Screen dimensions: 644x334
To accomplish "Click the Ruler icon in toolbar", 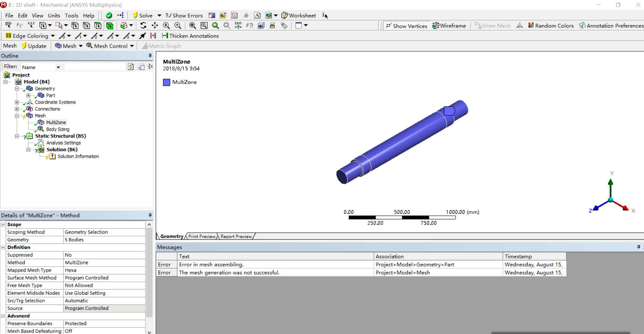I will click(x=272, y=25).
